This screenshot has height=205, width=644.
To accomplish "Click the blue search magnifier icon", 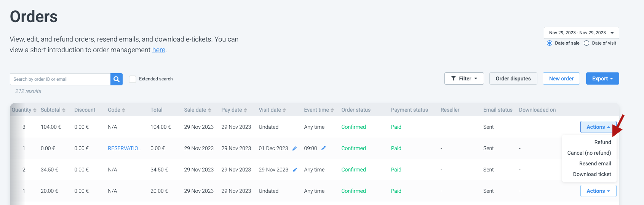I will 117,79.
